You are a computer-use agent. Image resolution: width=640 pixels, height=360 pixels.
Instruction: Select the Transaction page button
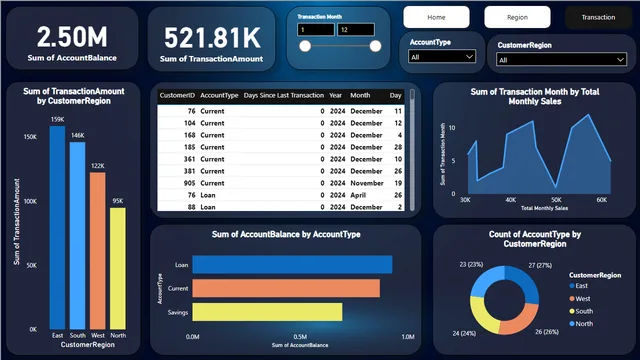point(598,17)
